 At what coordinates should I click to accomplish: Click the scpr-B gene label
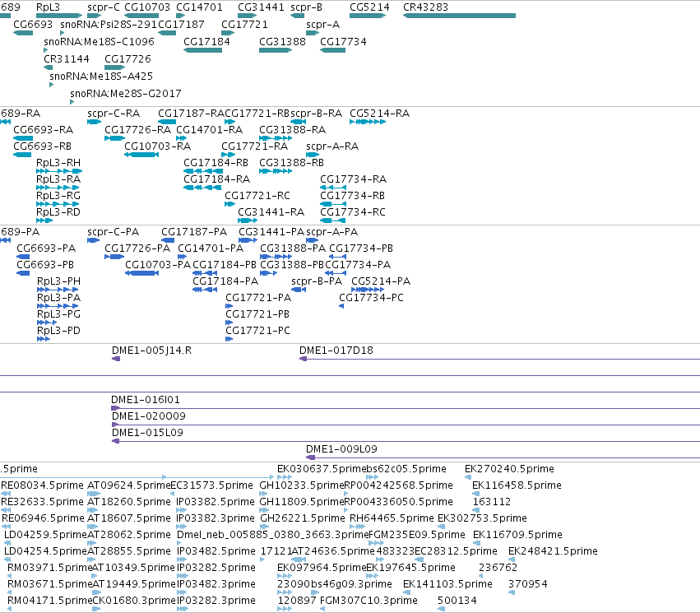click(306, 7)
